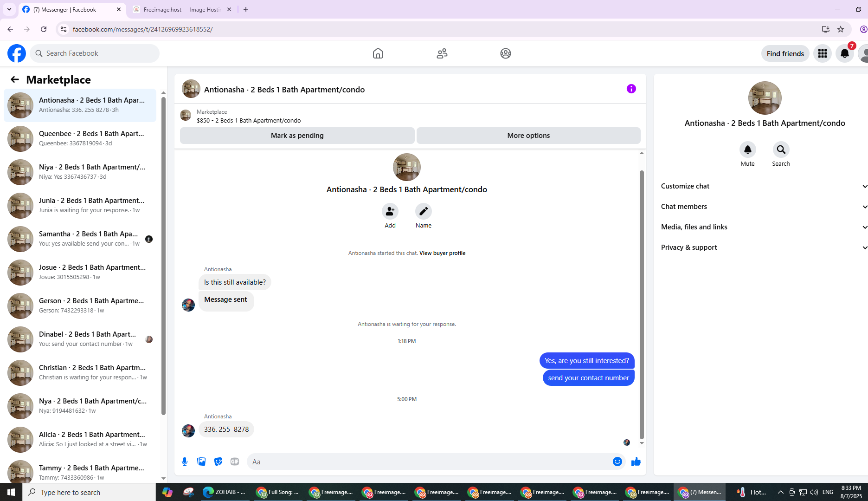Screen dimensions: 868x501
Task: Click the Search Facebook field
Action: coord(95,53)
